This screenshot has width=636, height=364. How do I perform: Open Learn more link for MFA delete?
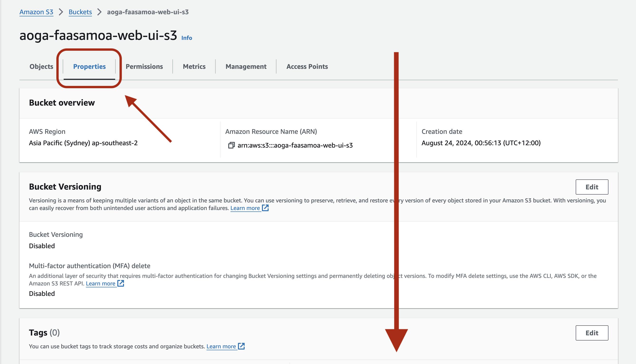[100, 284]
